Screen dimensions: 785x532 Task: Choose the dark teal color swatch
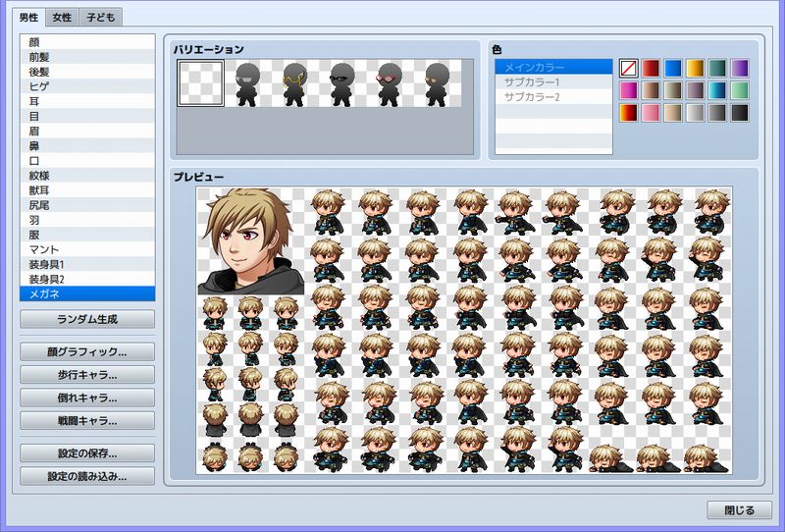pos(717,68)
